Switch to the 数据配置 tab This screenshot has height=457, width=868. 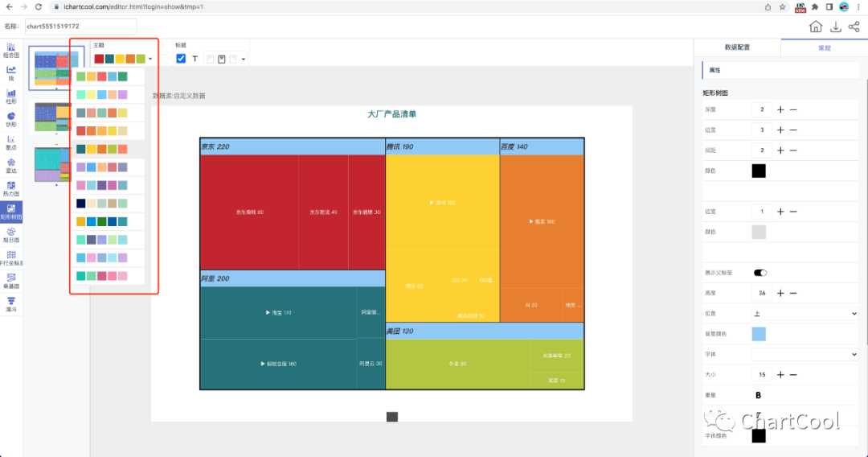coord(737,47)
